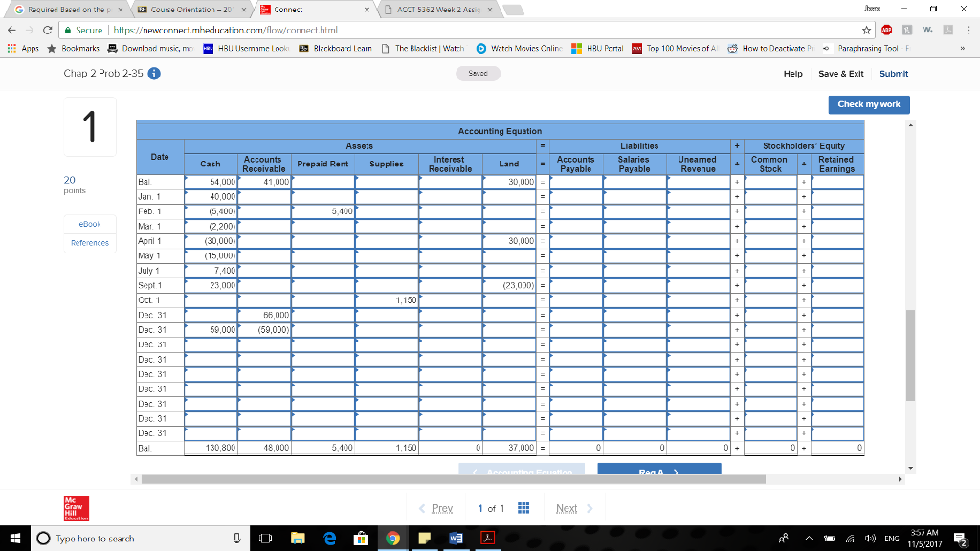Switch to Chrome in taskbar
The image size is (980, 551).
(392, 538)
